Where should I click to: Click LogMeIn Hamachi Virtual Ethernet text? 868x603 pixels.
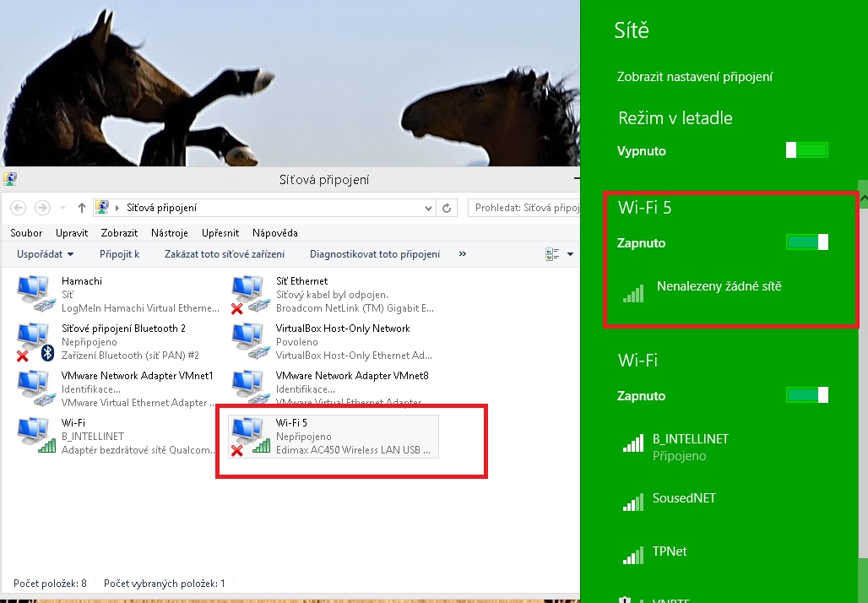(x=140, y=308)
